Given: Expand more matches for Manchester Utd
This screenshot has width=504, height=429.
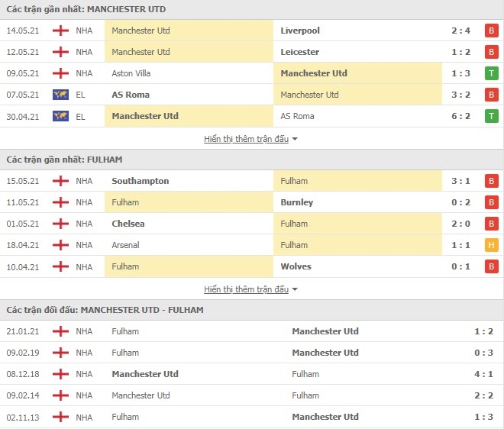Looking at the screenshot, I should (246, 139).
